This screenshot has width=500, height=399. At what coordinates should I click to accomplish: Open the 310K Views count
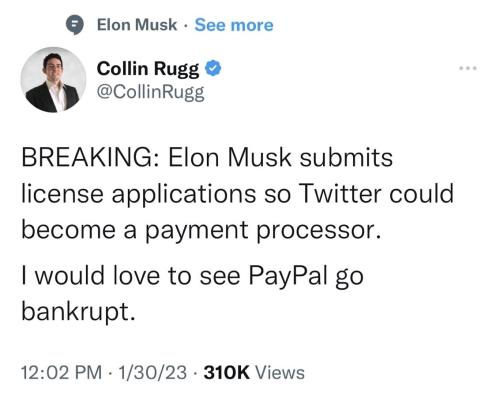click(254, 372)
